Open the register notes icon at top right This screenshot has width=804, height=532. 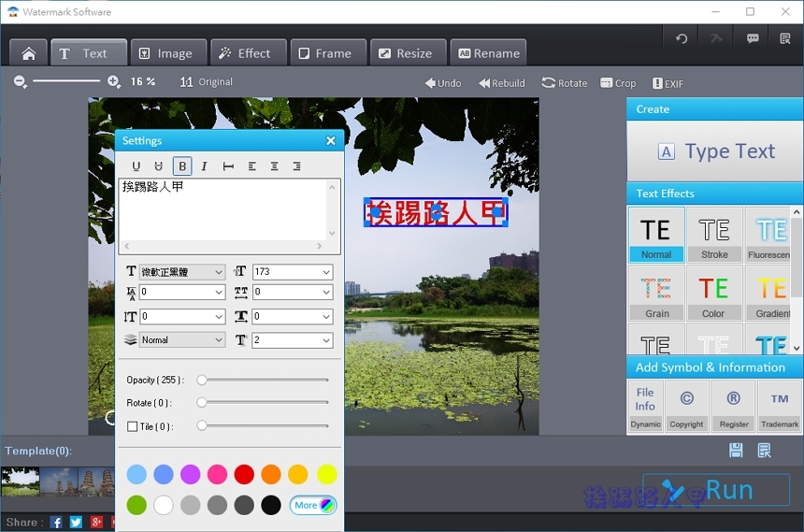tap(785, 38)
